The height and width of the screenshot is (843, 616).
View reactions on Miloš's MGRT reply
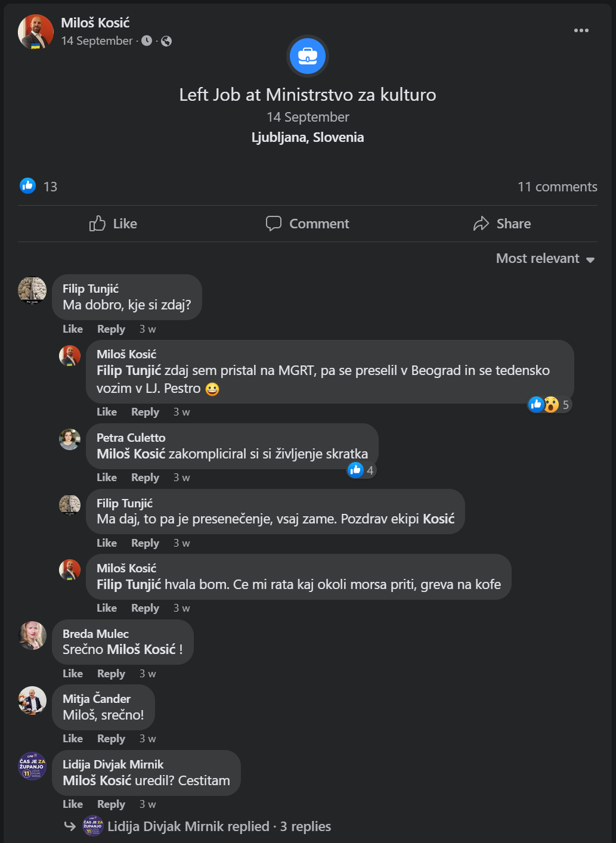[x=549, y=405]
